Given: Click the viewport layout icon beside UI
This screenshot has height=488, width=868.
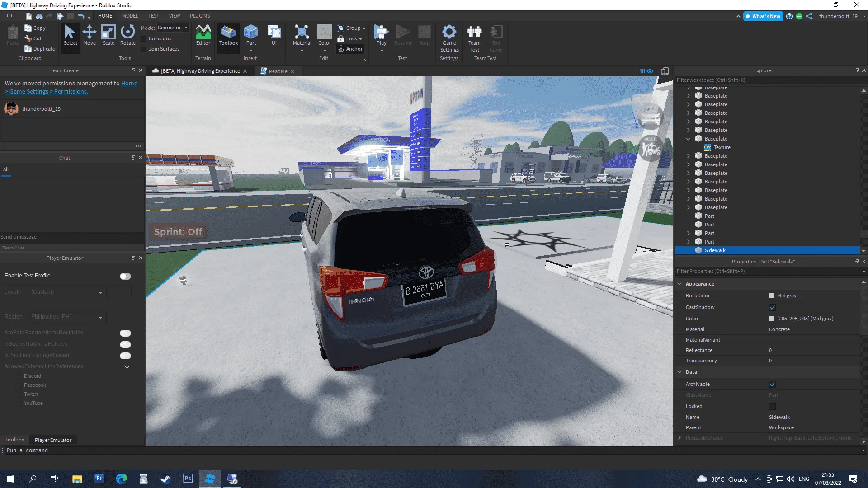Looking at the screenshot, I should coord(665,71).
